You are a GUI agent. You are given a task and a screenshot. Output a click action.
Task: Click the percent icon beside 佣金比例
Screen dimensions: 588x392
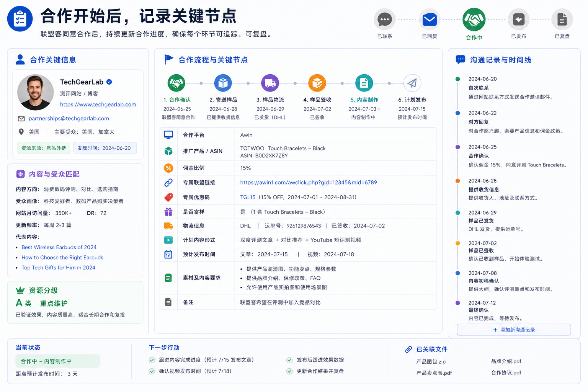coord(168,168)
